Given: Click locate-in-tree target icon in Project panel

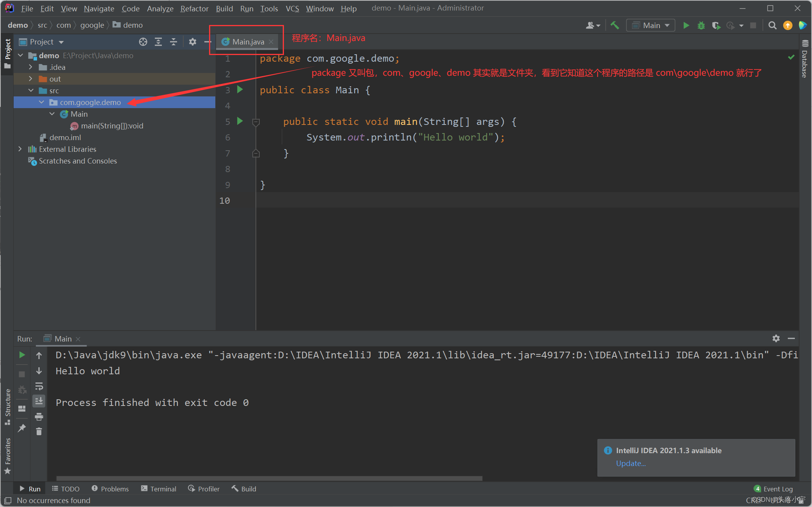Looking at the screenshot, I should pos(143,42).
